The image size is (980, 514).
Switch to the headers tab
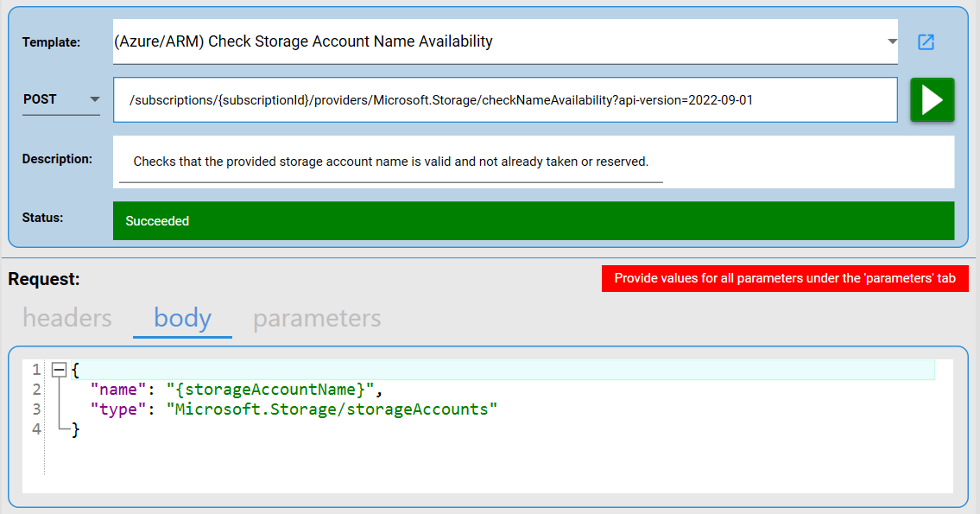click(x=67, y=318)
